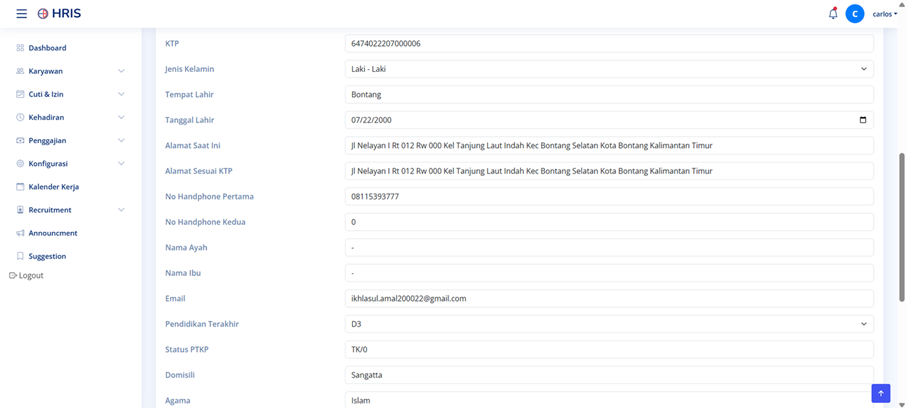Click the HRIS logo
The image size is (906, 408).
click(59, 13)
